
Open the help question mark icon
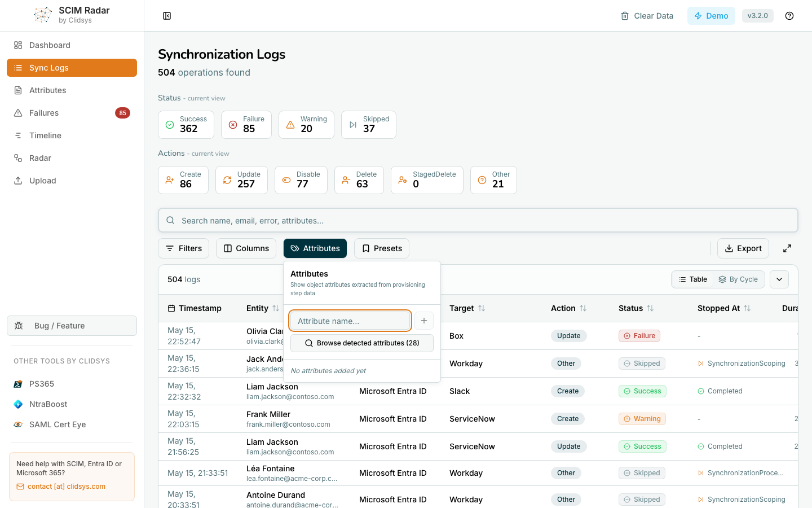[x=789, y=16]
